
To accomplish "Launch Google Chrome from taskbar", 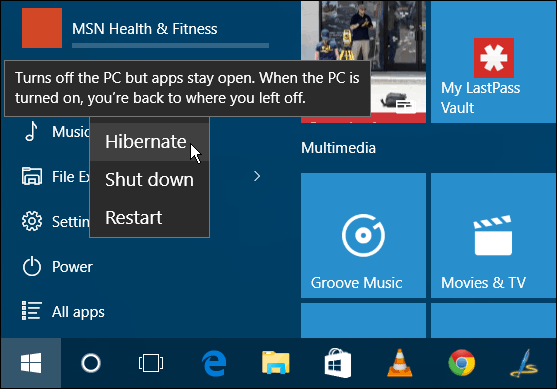I will pyautogui.click(x=462, y=363).
